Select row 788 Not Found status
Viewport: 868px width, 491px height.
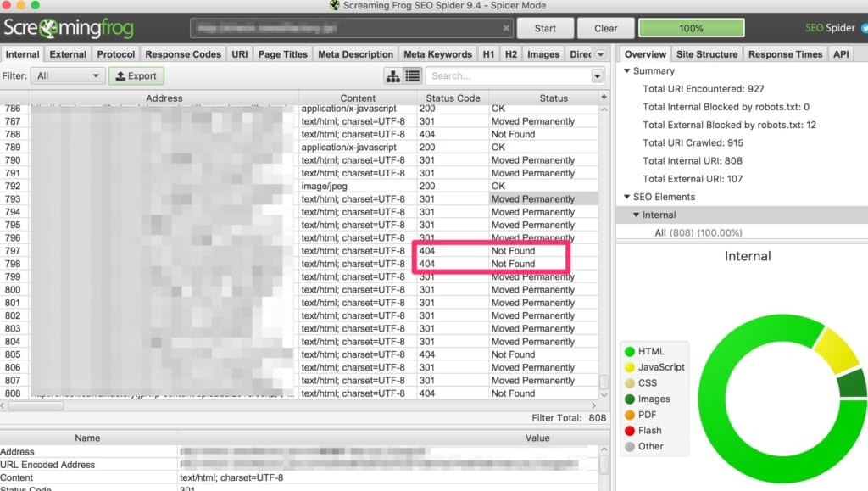513,134
